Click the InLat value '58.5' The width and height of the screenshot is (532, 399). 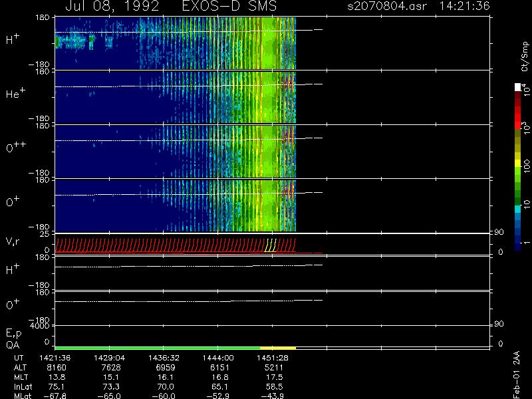click(x=274, y=387)
